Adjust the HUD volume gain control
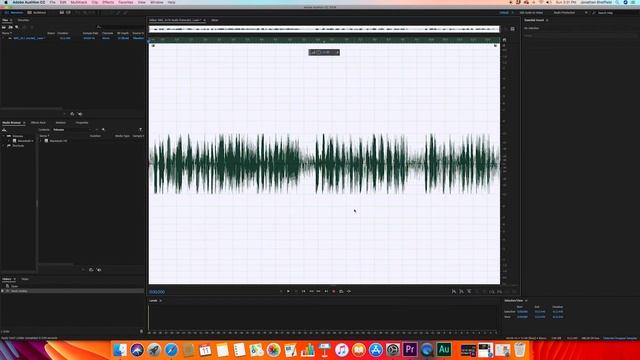640x360 pixels. click(x=324, y=52)
